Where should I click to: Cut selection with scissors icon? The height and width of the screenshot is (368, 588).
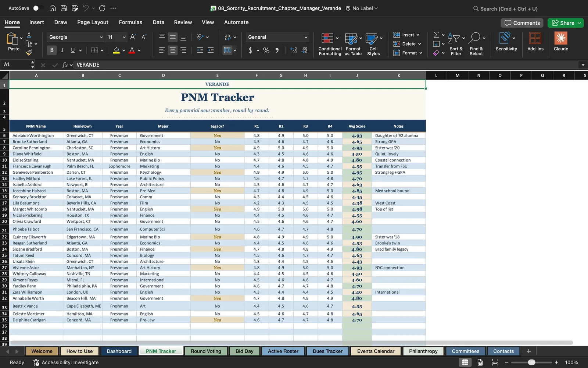pyautogui.click(x=29, y=35)
